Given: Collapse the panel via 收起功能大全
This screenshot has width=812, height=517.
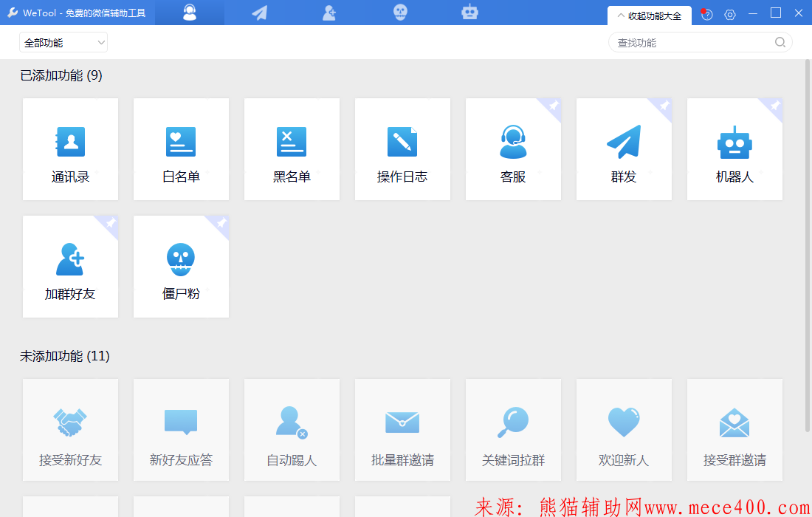Looking at the screenshot, I should click(650, 16).
